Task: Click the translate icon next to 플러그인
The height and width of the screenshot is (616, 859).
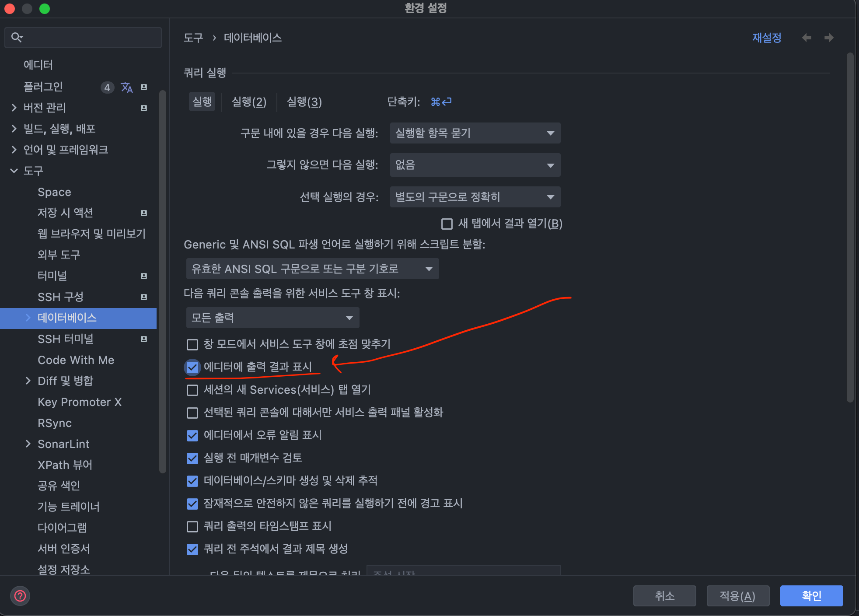Action: [127, 87]
